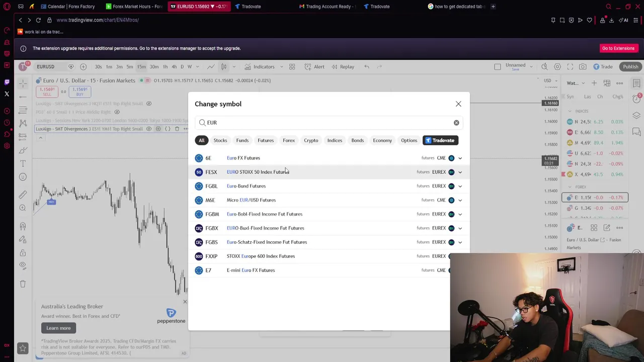
Task: Click Go to Extensions button
Action: pyautogui.click(x=618, y=48)
